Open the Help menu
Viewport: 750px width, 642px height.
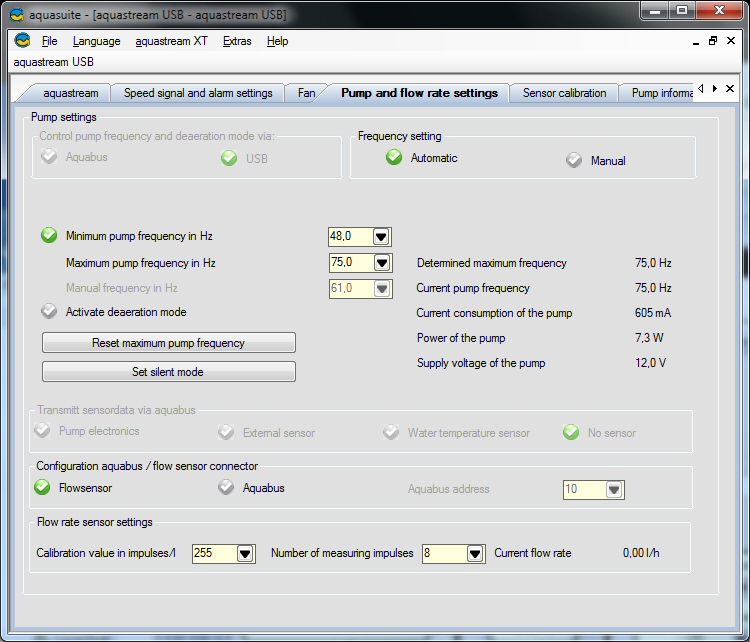click(x=277, y=41)
